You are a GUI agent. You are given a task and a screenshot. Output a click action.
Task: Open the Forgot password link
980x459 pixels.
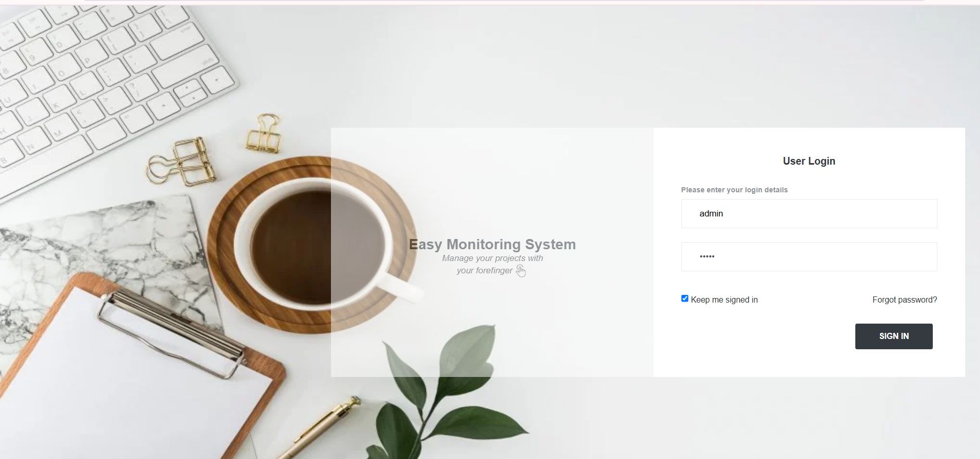pos(905,300)
